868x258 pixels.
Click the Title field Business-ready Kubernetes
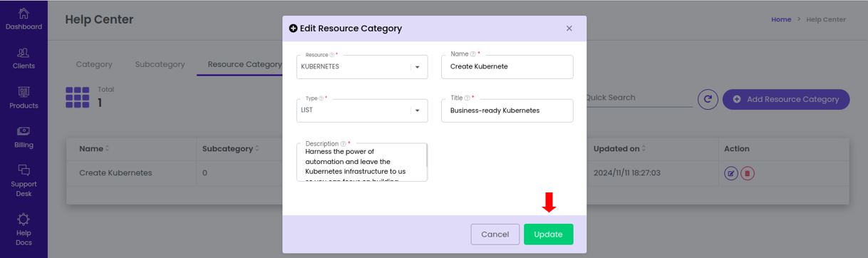507,110
